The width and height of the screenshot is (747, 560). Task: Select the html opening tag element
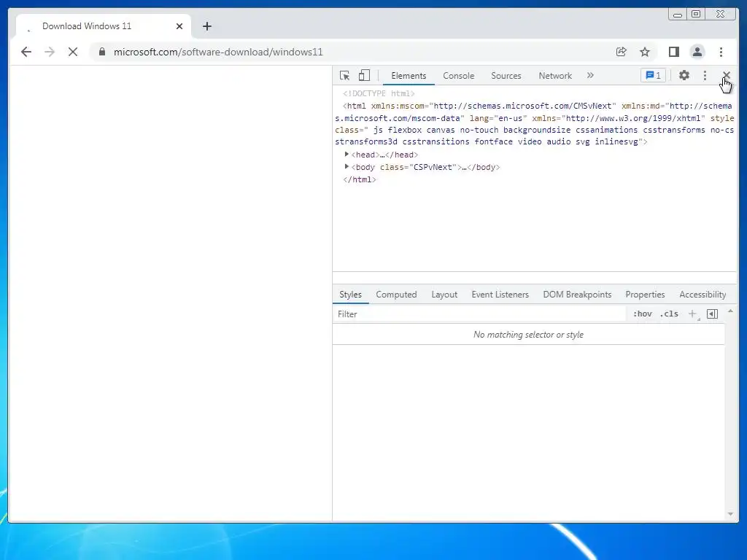coord(533,124)
